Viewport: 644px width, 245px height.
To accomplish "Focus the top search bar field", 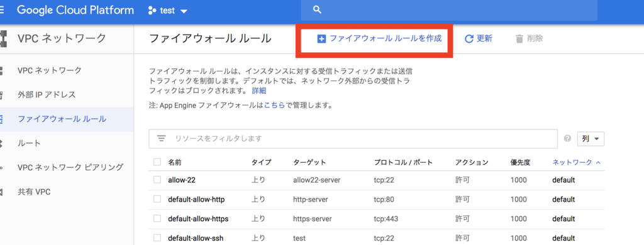I will pyautogui.click(x=448, y=10).
